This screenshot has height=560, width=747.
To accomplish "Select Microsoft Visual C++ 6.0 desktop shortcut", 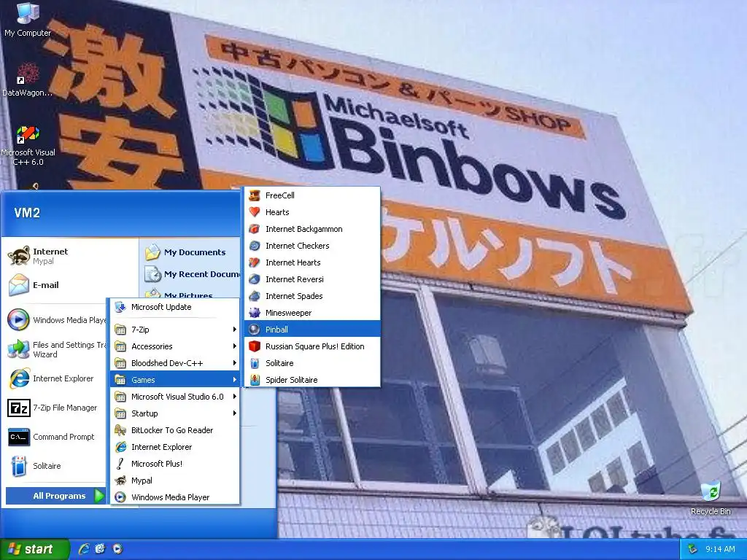I will 28,145.
